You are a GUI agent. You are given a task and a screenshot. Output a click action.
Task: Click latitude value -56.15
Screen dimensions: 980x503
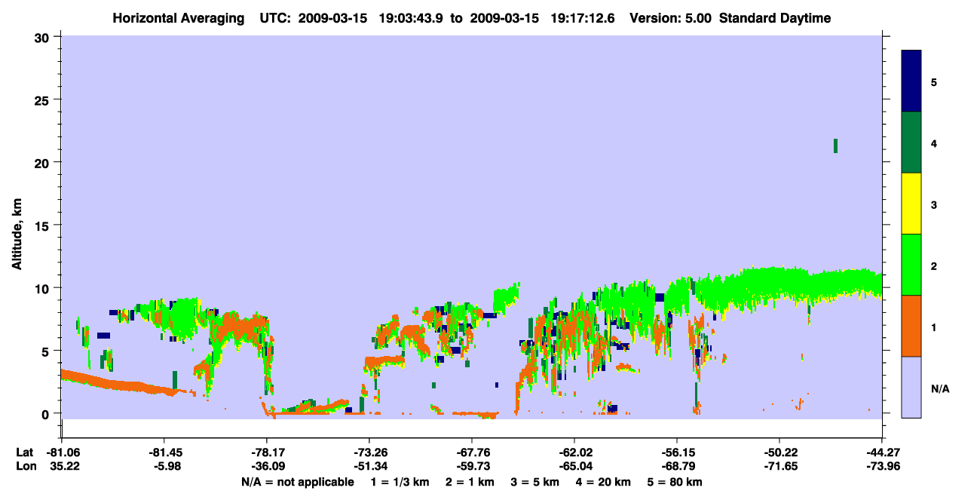[x=676, y=452]
